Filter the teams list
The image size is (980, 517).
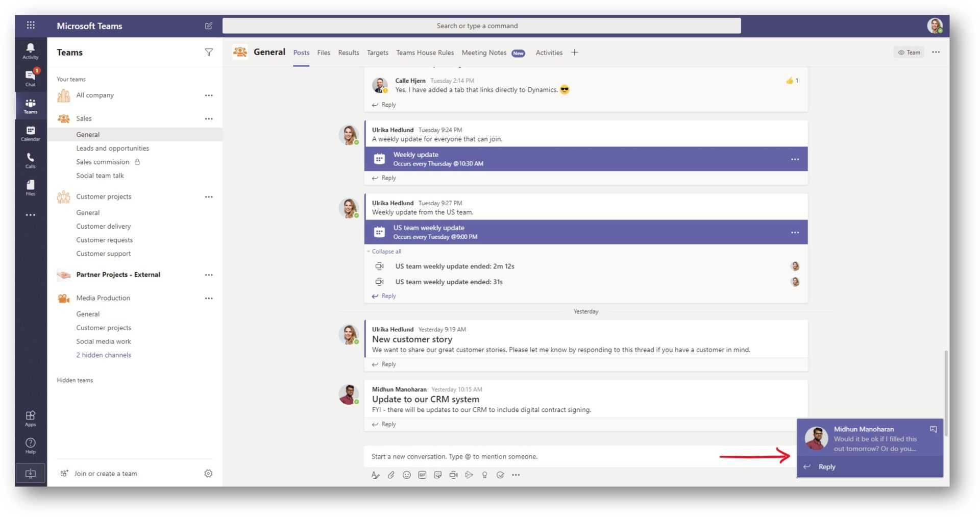(209, 52)
